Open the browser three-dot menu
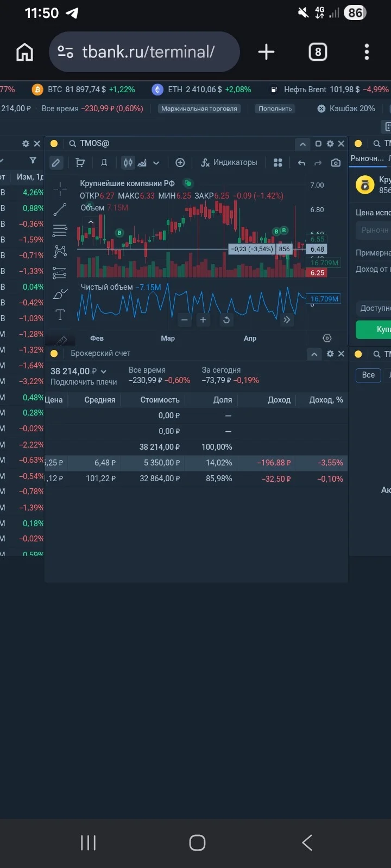This screenshot has width=391, height=868. tap(367, 52)
